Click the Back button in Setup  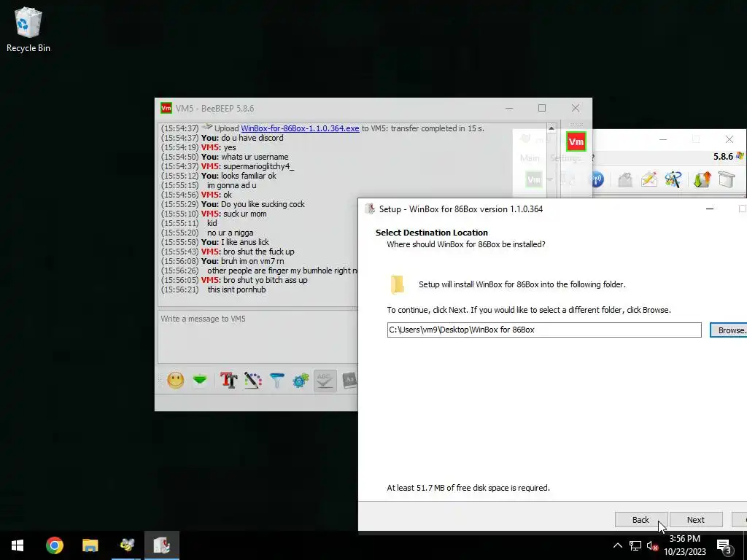pos(640,519)
